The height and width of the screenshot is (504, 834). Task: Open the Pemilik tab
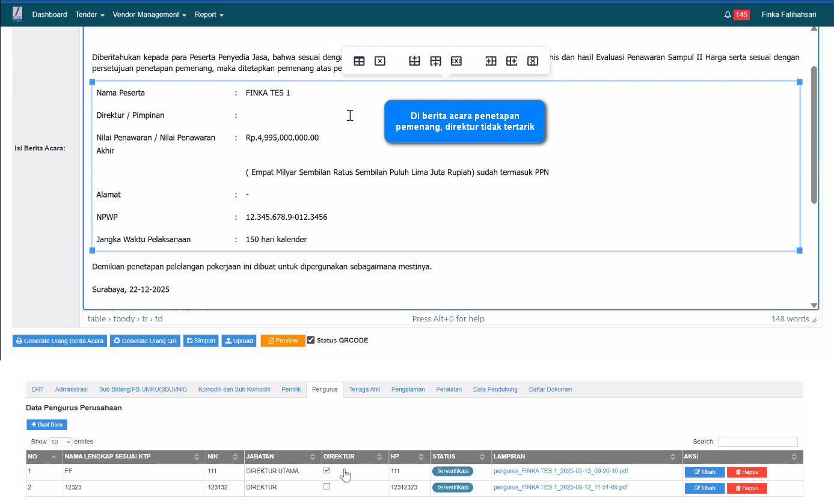pos(291,389)
